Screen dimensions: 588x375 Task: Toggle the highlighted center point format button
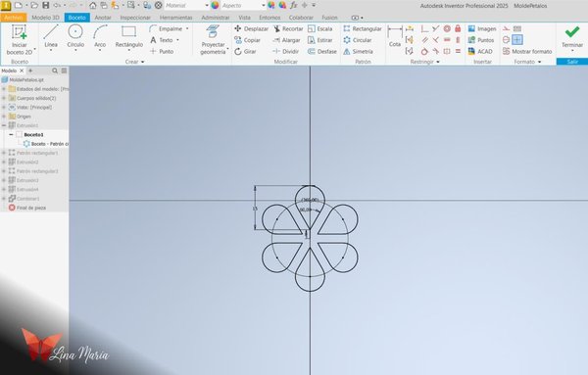point(517,40)
